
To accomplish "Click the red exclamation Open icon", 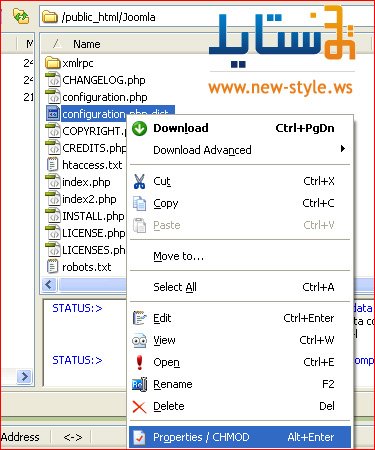I will pyautogui.click(x=140, y=362).
